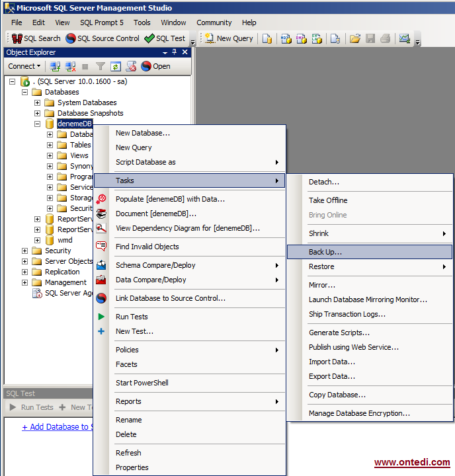This screenshot has height=476, width=455.
Task: Click the Open File folder icon
Action: 354,38
